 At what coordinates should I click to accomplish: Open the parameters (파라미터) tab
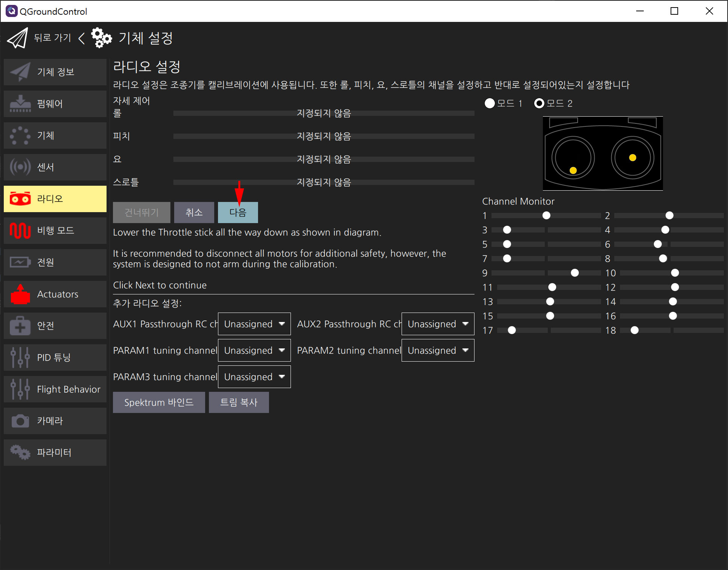(x=55, y=453)
